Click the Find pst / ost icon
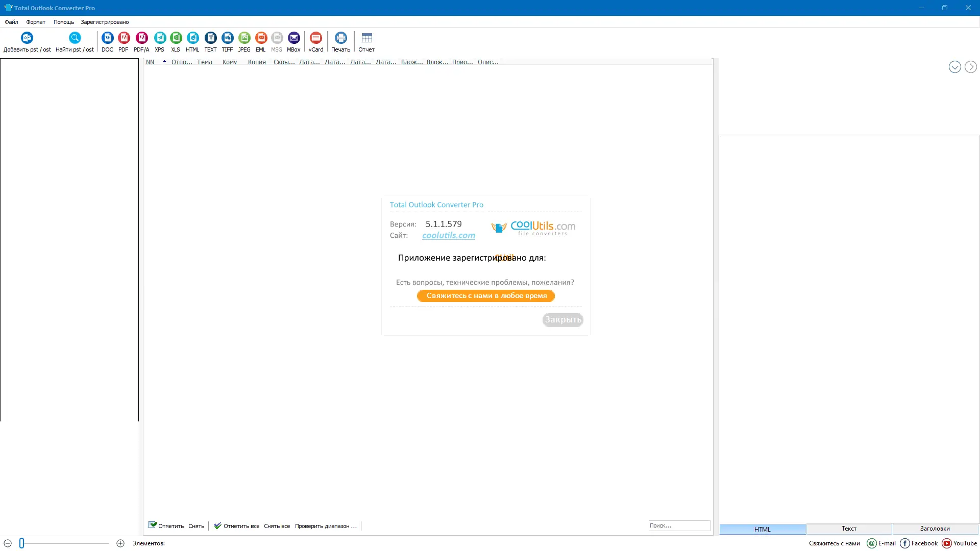 [75, 38]
